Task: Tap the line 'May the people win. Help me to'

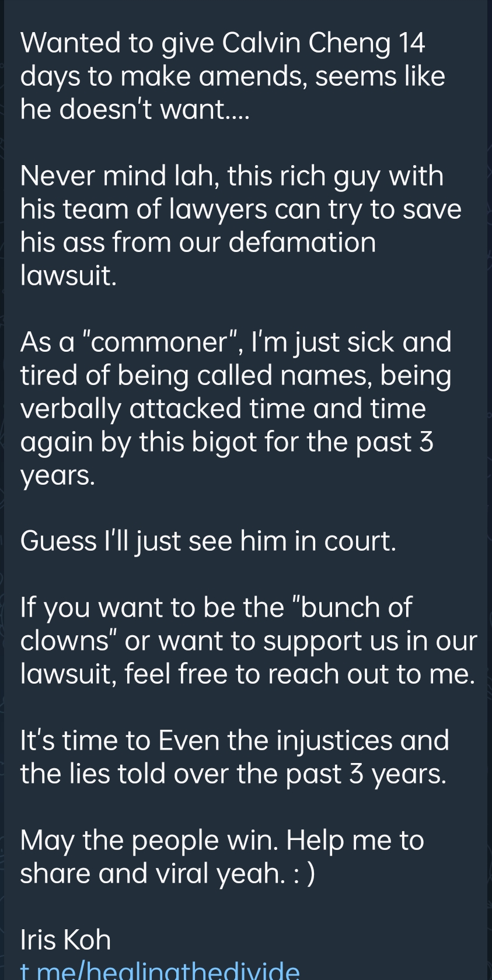Action: (x=222, y=841)
